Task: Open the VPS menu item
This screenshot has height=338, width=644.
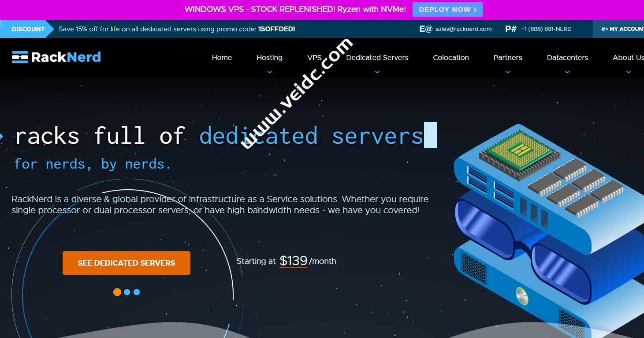Action: pyautogui.click(x=314, y=57)
